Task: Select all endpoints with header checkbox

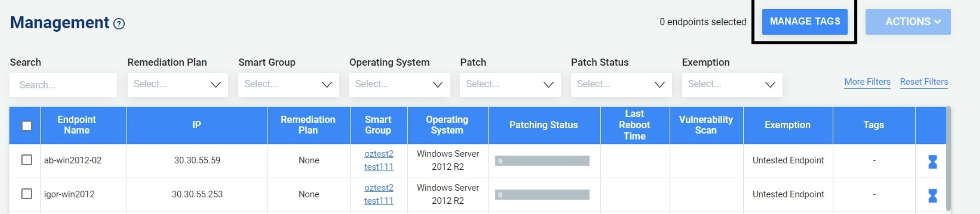Action: point(27,126)
